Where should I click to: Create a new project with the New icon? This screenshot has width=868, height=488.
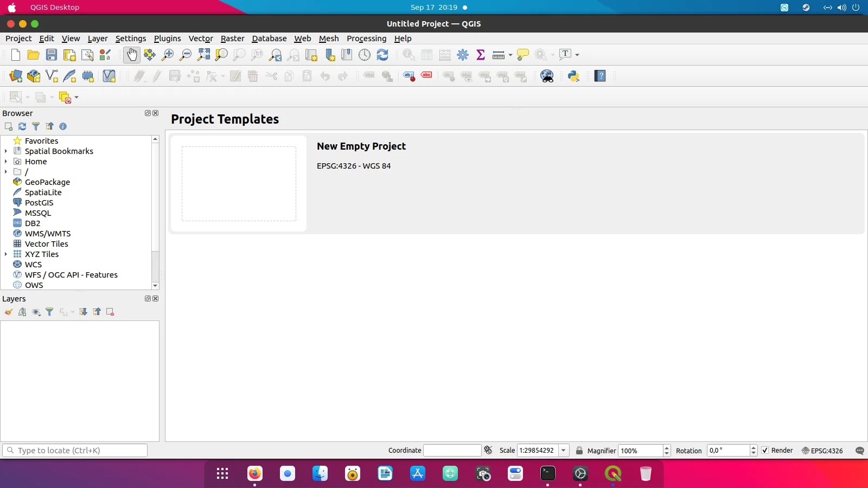coord(16,55)
